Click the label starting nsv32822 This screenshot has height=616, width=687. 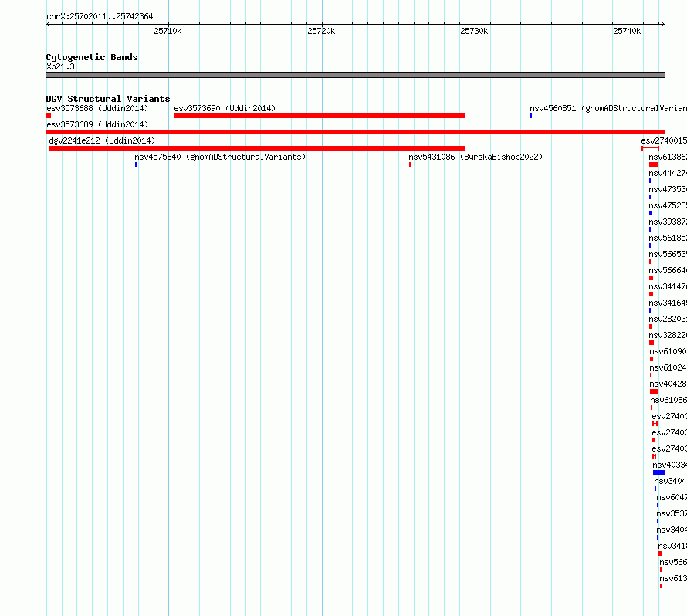coord(668,335)
